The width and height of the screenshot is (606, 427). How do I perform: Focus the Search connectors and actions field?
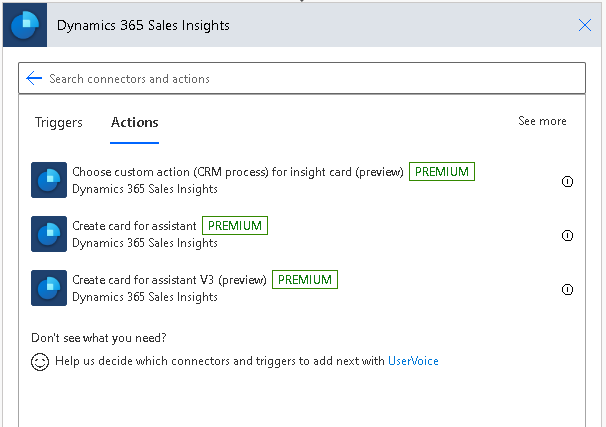click(x=302, y=78)
